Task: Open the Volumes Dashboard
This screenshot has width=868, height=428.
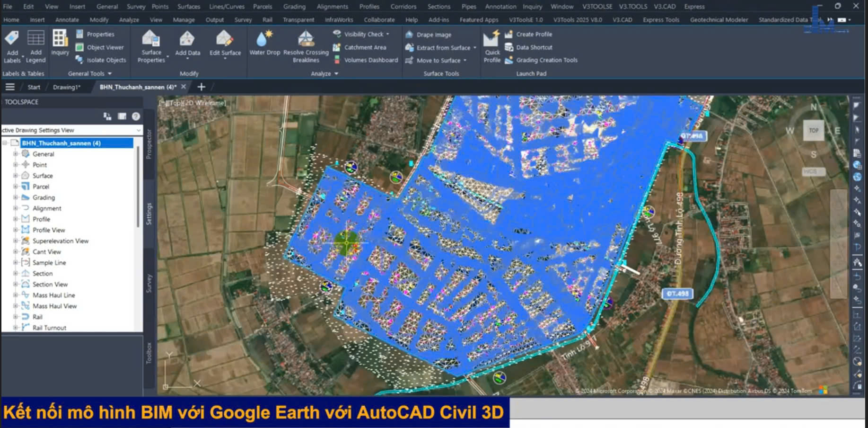Action: coord(366,60)
